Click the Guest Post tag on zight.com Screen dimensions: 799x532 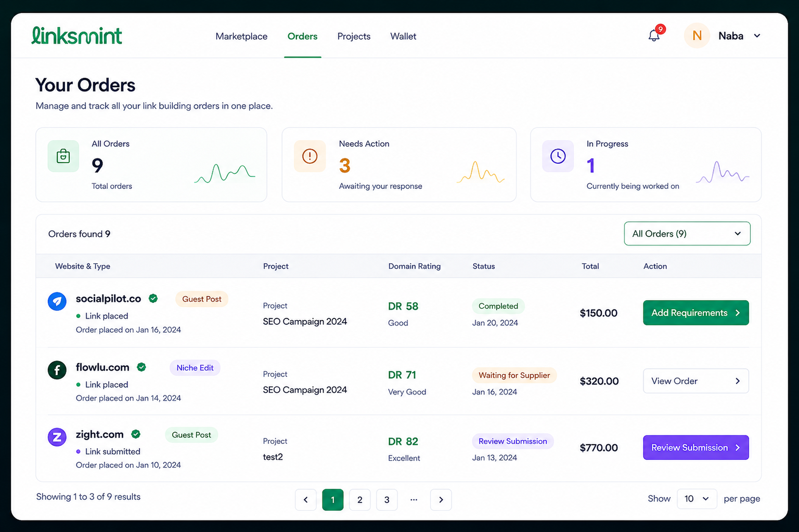click(191, 434)
